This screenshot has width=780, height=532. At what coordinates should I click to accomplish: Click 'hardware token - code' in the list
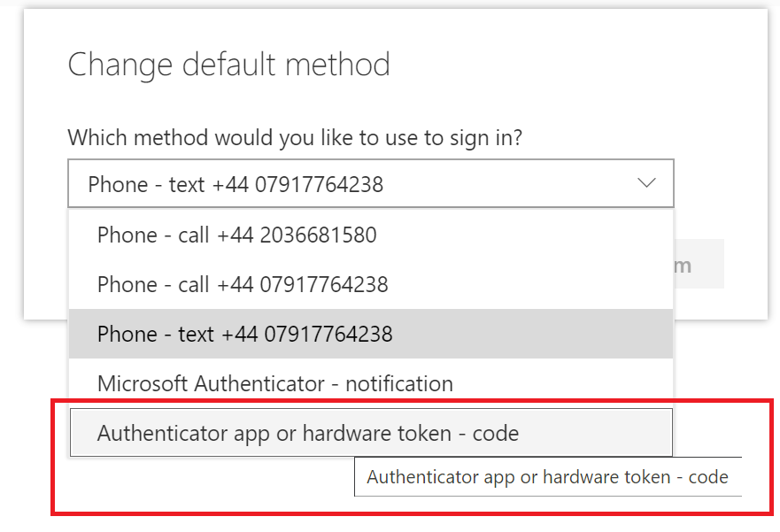coord(410,433)
